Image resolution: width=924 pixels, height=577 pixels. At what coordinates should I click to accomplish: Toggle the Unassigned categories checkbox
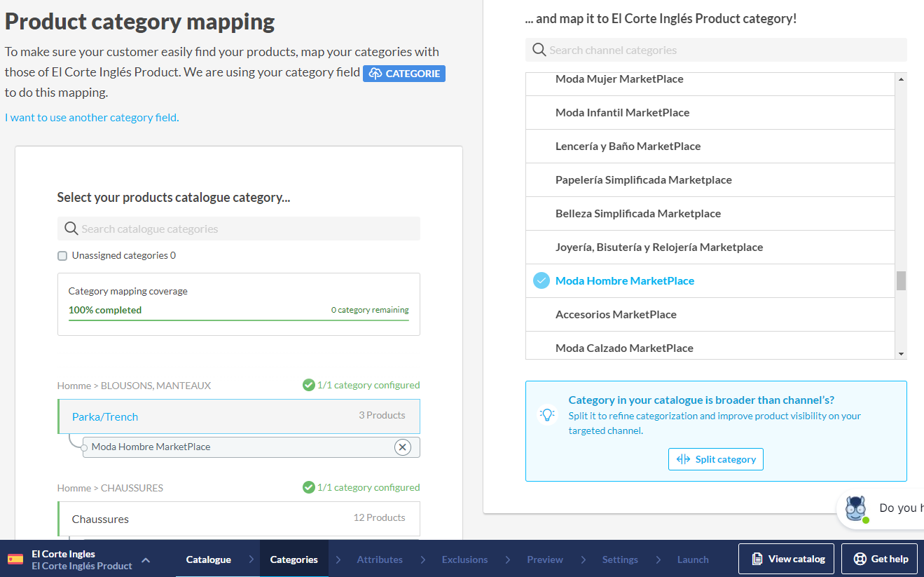(x=62, y=256)
